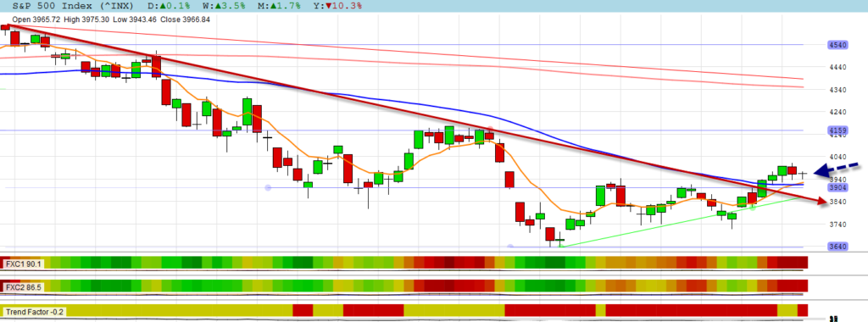The image size is (868, 322).
Task: Click the last doji candle near arrow
Action: [803, 174]
